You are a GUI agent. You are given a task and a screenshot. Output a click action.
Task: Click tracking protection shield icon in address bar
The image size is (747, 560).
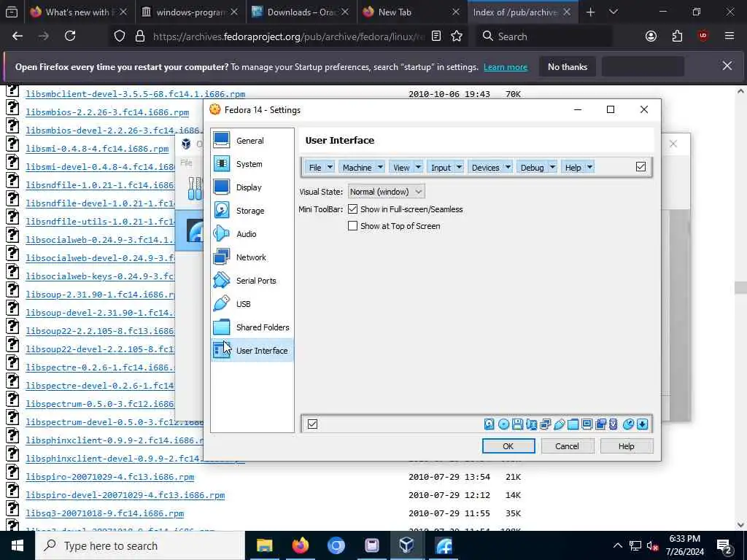120,36
